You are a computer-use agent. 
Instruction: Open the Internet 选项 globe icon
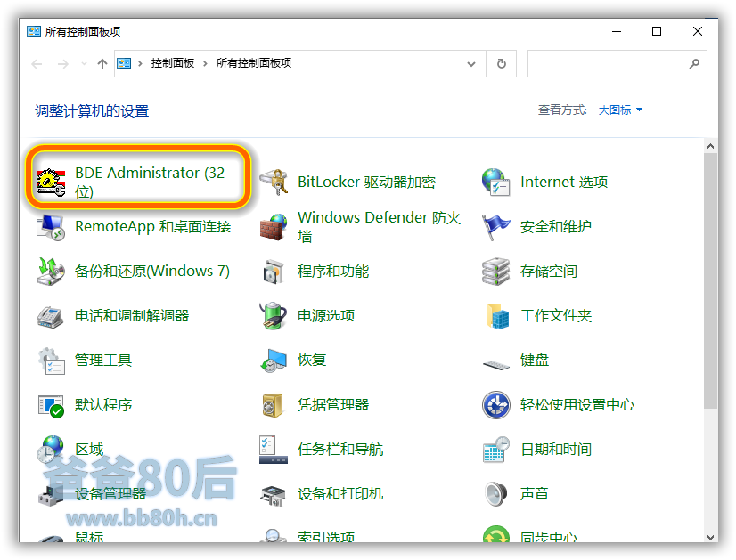(495, 182)
